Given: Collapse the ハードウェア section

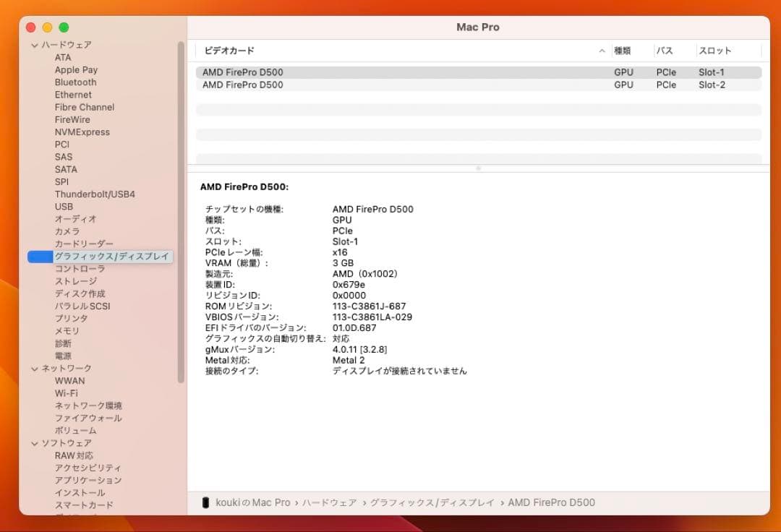Looking at the screenshot, I should pyautogui.click(x=35, y=44).
